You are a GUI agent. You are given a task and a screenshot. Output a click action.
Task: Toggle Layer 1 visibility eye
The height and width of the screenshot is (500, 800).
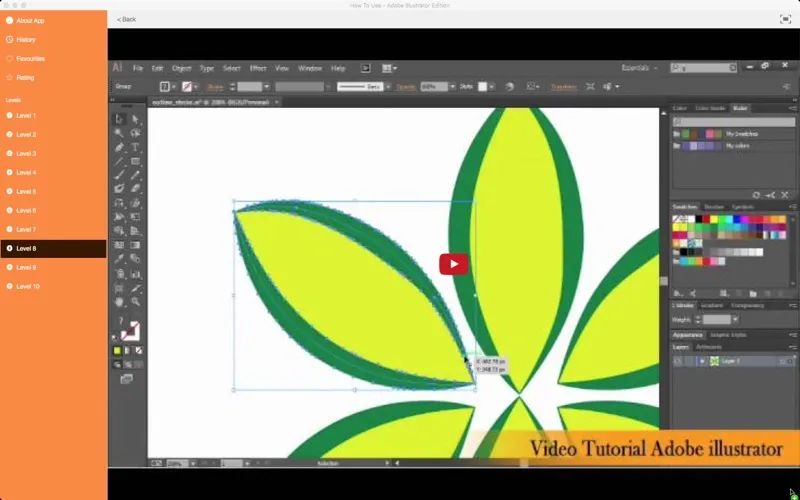tap(678, 361)
